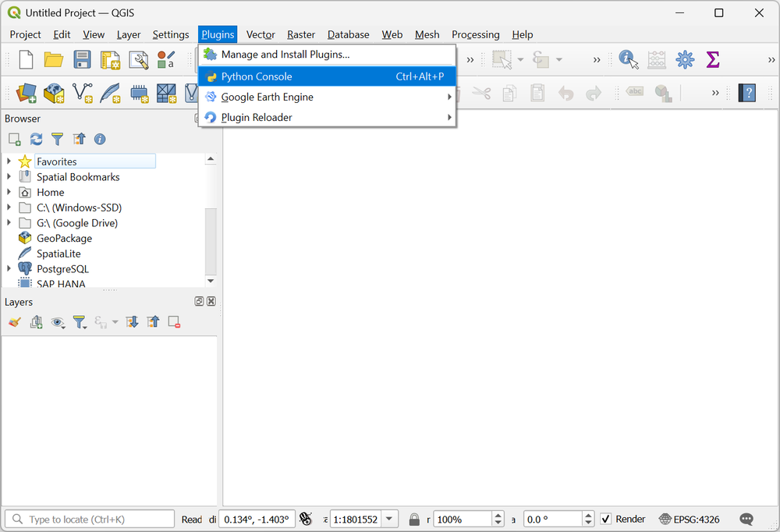Click New Temporary Scratch Layer icon
Screen dimensions: 780x532
click(x=140, y=93)
